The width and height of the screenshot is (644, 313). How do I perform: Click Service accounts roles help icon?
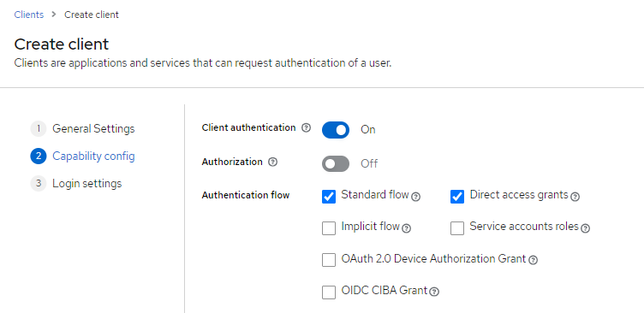[x=586, y=228]
